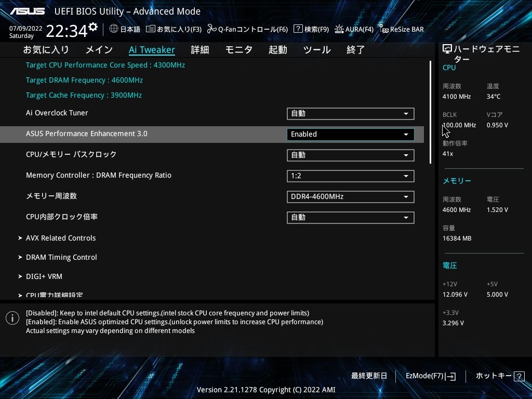Viewport: 532px width, 399px height.
Task: Switch to the メイン tab
Action: coord(99,50)
